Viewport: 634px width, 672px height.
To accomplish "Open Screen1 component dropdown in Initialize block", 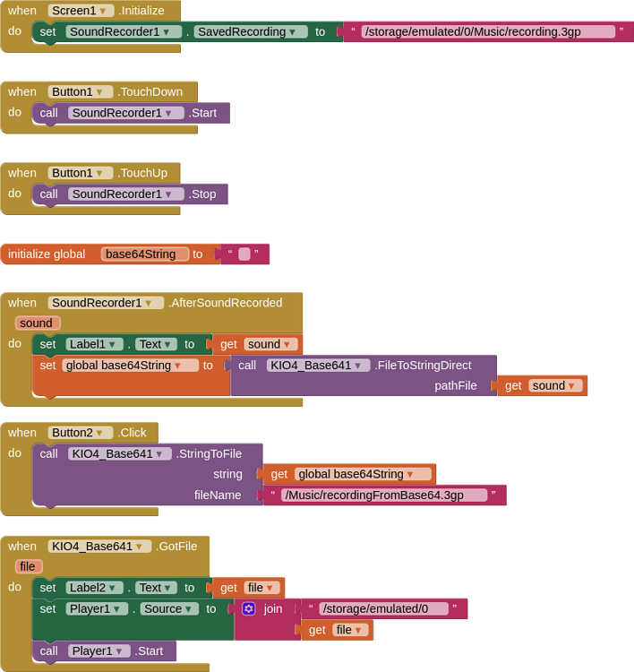I will (x=81, y=10).
